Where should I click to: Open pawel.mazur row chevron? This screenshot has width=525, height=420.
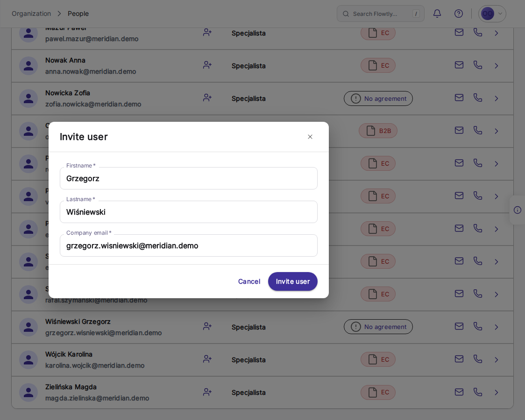(x=497, y=33)
